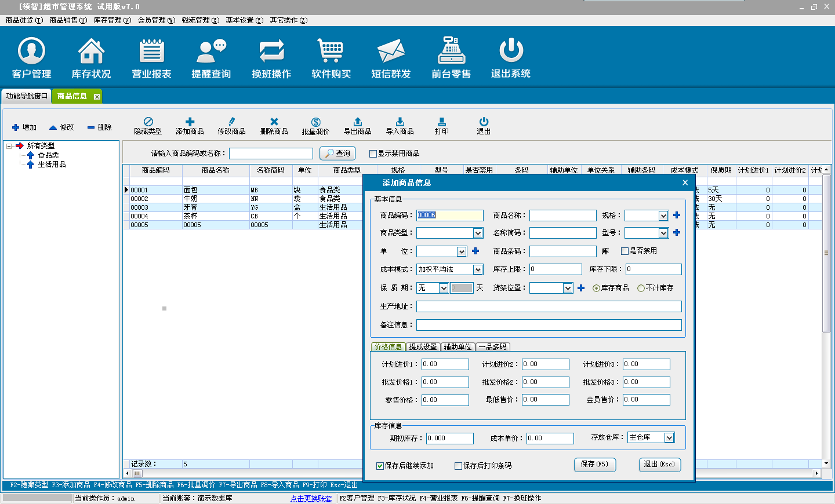
Task: Tick the 是否禁用 checkbox in dialog
Action: pos(625,251)
